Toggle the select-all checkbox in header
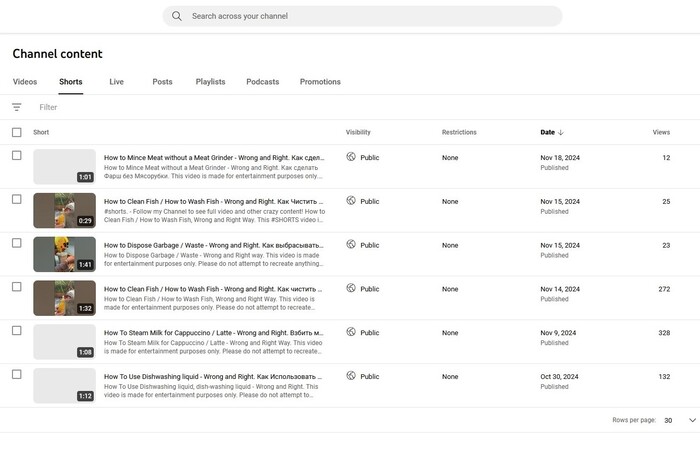This screenshot has height=466, width=700. (17, 132)
